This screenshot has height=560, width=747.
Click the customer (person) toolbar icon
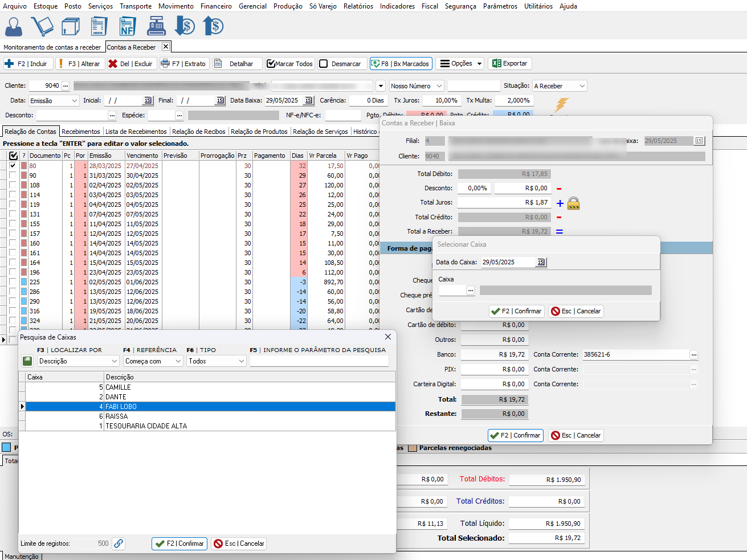(14, 27)
